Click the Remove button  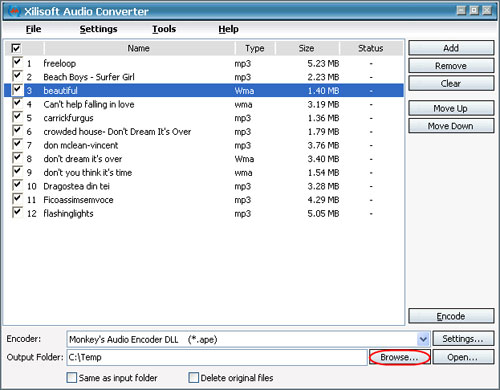(451, 66)
